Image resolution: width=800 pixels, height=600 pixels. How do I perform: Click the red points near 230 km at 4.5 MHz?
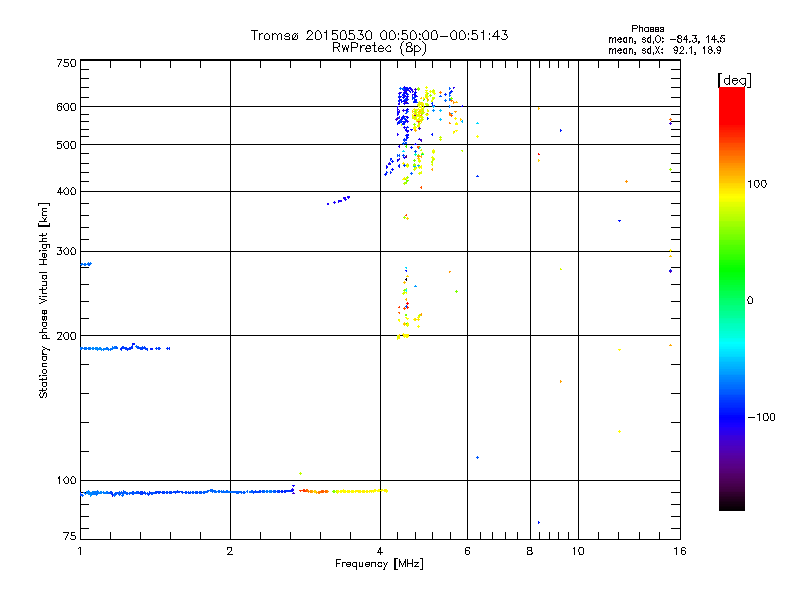[x=406, y=306]
